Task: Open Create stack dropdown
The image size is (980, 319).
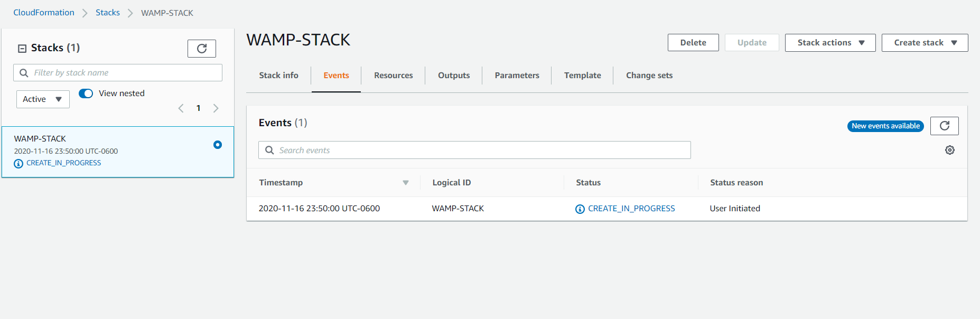Action: click(x=925, y=43)
